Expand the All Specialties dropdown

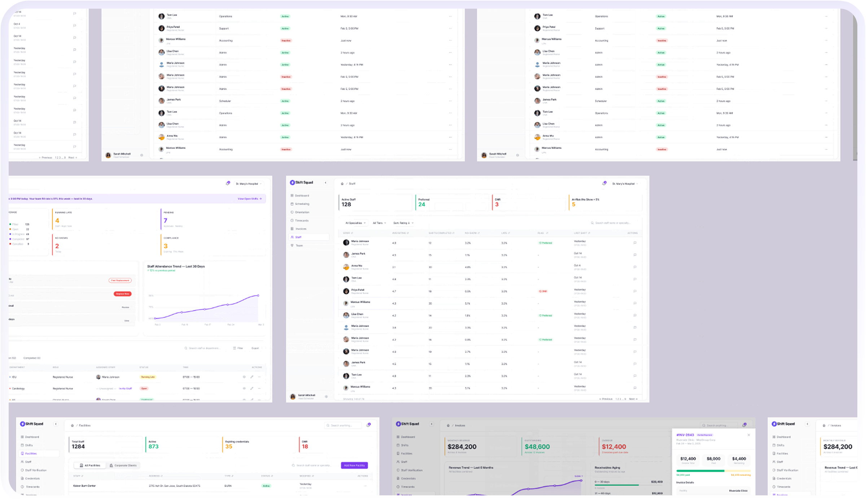click(x=355, y=223)
